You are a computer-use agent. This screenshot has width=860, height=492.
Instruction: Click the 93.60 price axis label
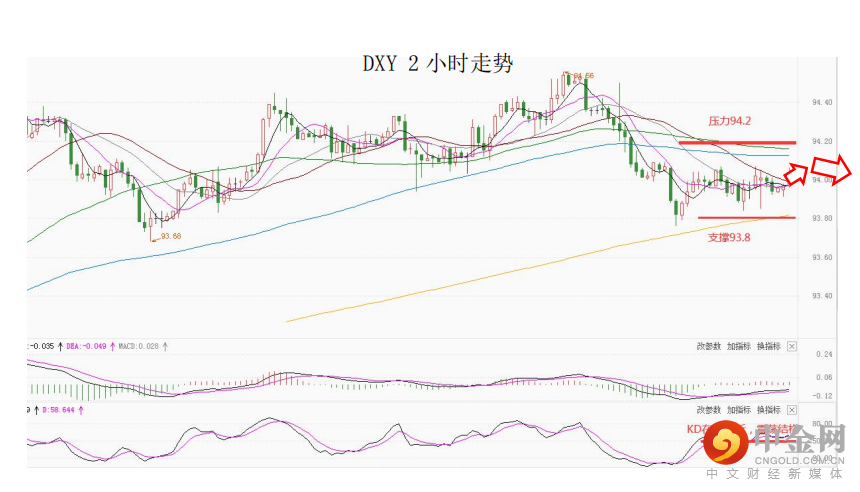[x=822, y=257]
